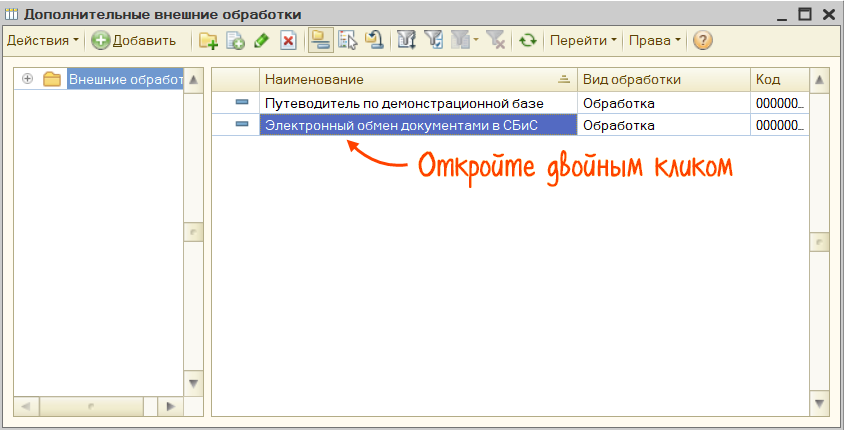Mark selected item for deletion
844x430 pixels.
coord(288,40)
